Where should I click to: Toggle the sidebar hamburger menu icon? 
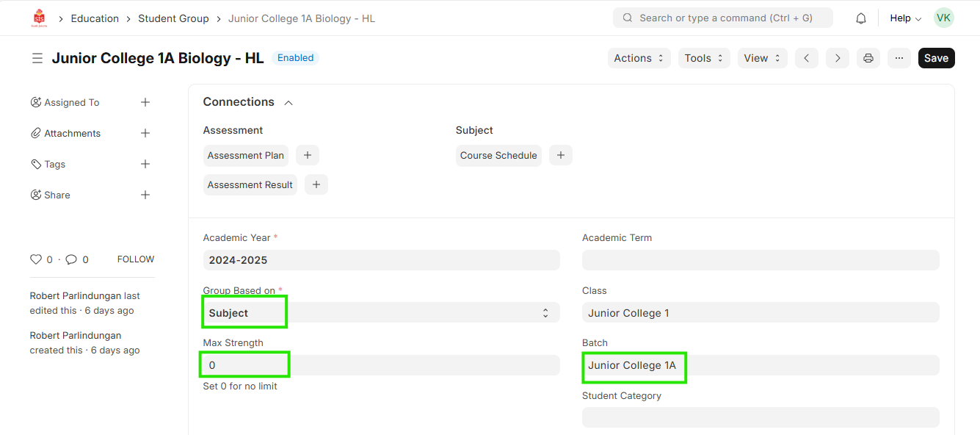[x=37, y=58]
